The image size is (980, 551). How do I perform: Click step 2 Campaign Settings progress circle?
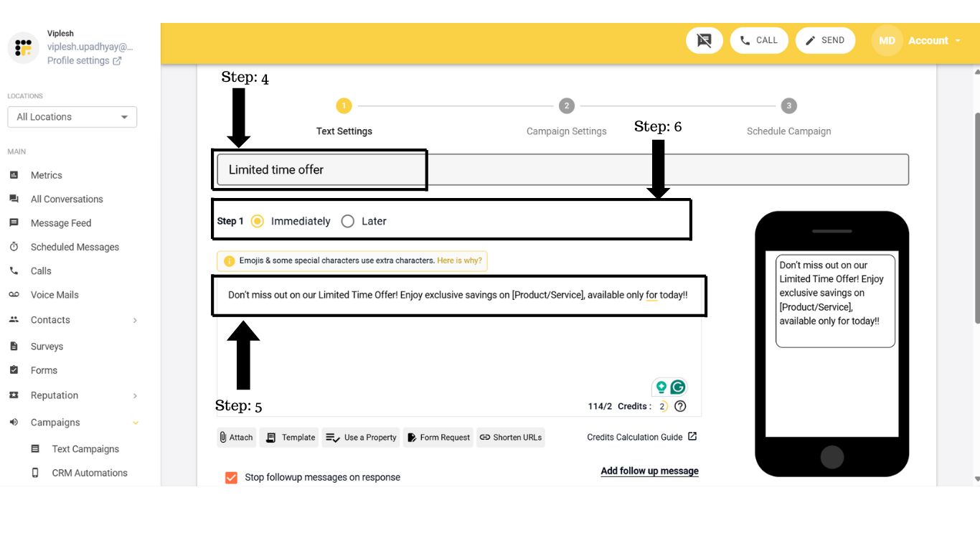coord(566,105)
